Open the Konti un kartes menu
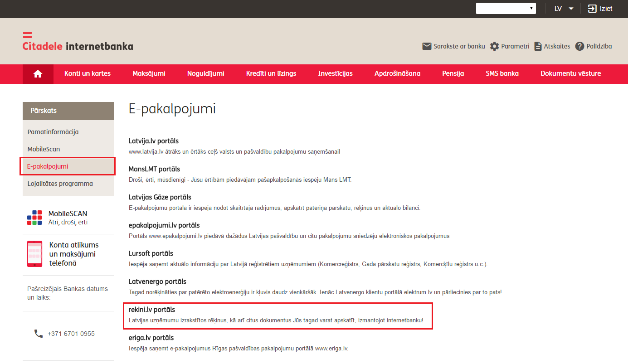 88,73
